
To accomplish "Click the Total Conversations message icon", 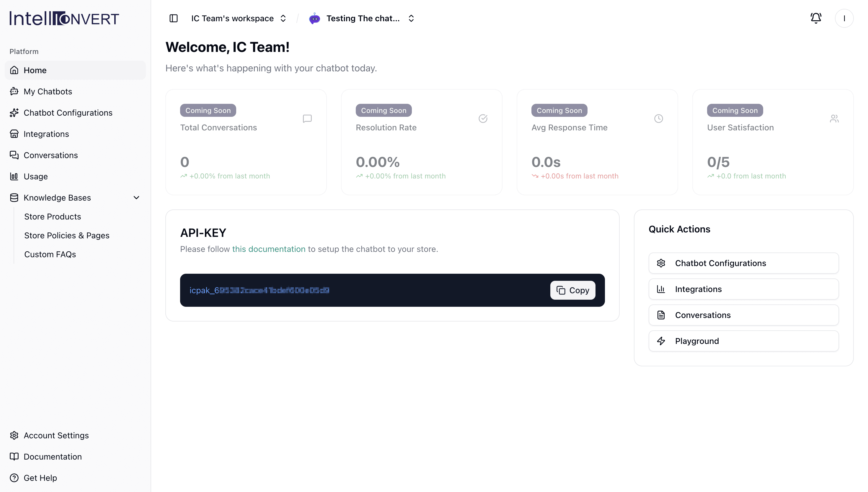I will point(307,119).
